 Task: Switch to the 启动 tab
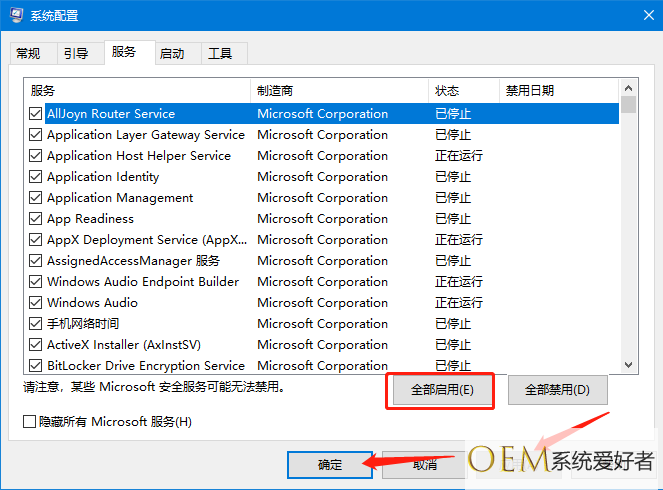172,53
